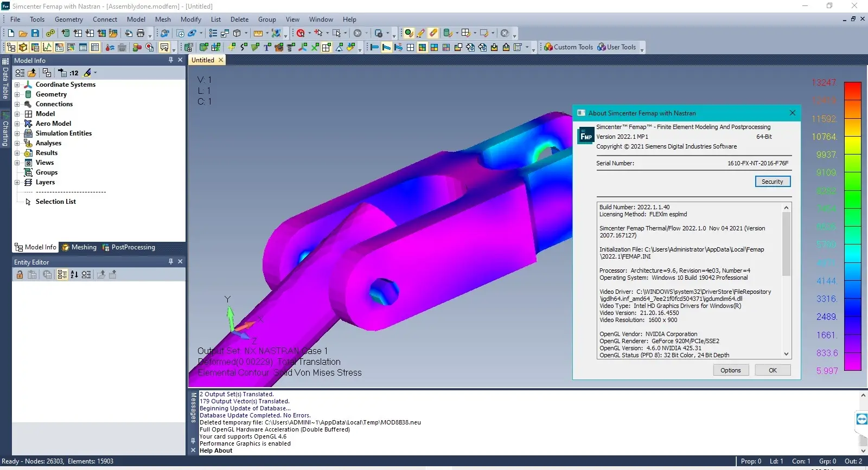Click the lock icon in Entity Editor

20,275
